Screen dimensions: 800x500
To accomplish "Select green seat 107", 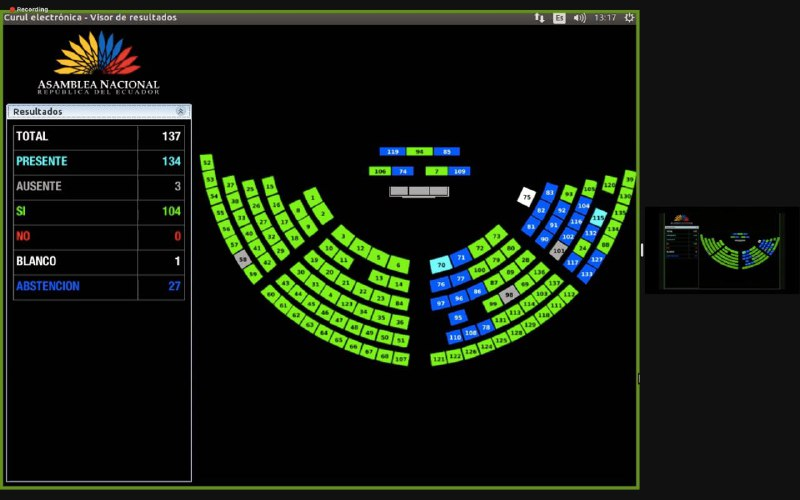I will (x=401, y=359).
